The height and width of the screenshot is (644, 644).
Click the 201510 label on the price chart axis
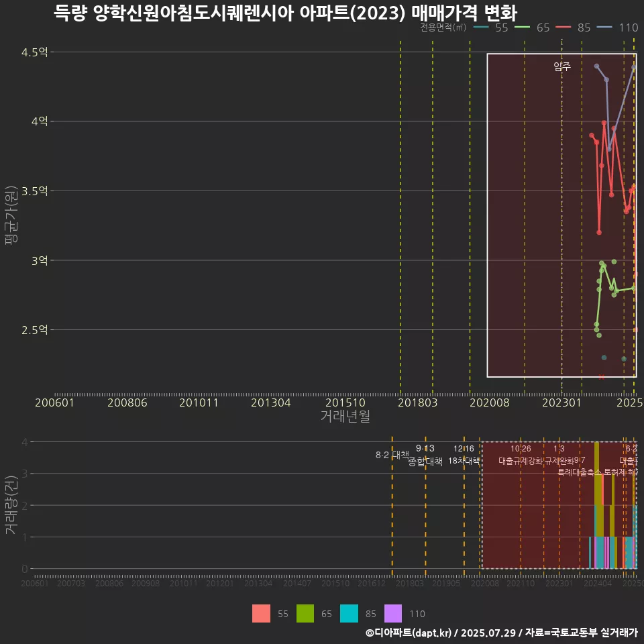(345, 402)
